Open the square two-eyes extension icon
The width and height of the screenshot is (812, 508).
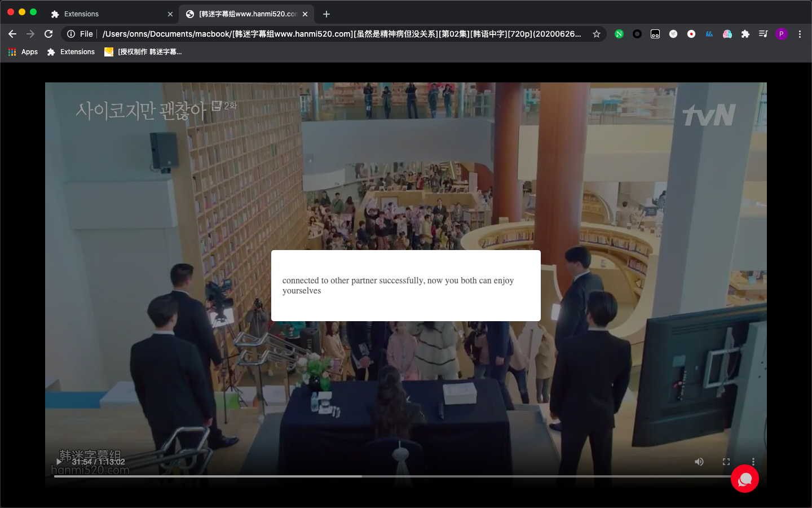655,34
